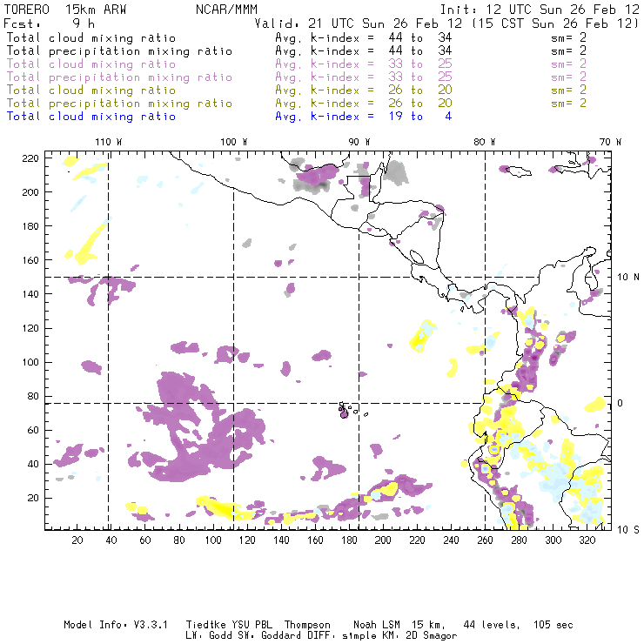Select the "300" tick label on the horizontal axis
This screenshot has height=644, width=644.
pos(553,540)
